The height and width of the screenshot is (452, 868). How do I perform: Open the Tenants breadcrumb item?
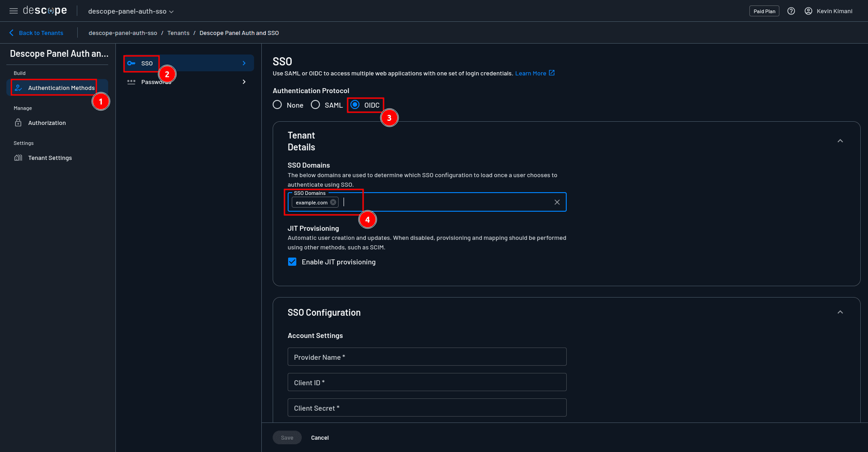tap(178, 33)
